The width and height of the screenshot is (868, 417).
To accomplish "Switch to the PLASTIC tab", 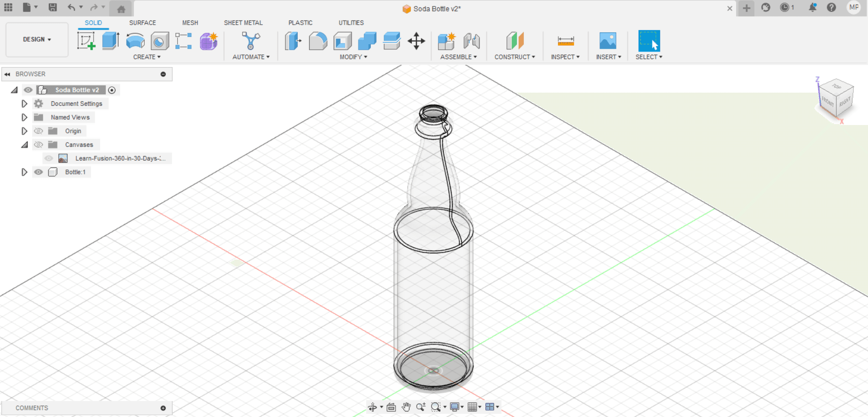I will click(300, 23).
